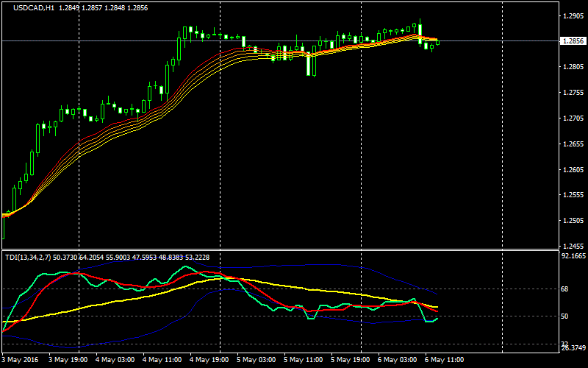This screenshot has height=368, width=588.
Task: Select the current price marker 1.2856
Action: [x=572, y=41]
